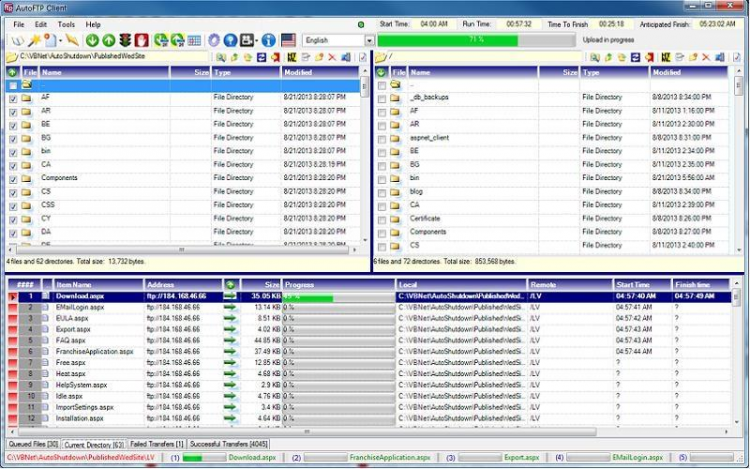Click the local path field C:\VBNet\AutoShutdown

pyautogui.click(x=114, y=57)
